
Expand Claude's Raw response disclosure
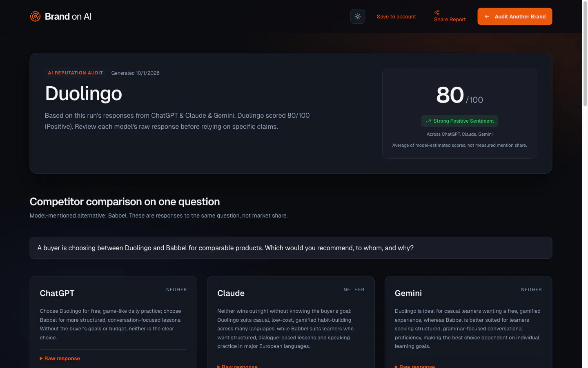click(237, 366)
